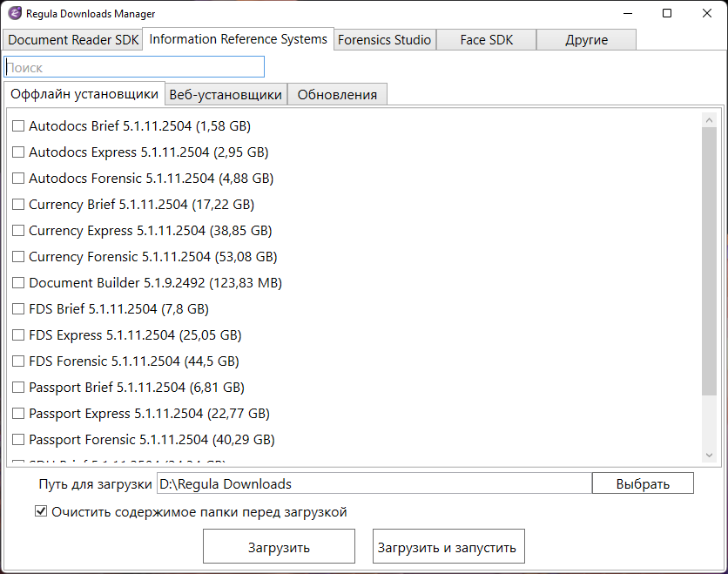Check Document Builder 5.1.9.2492 checkbox
This screenshot has height=574, width=728.
(x=18, y=283)
